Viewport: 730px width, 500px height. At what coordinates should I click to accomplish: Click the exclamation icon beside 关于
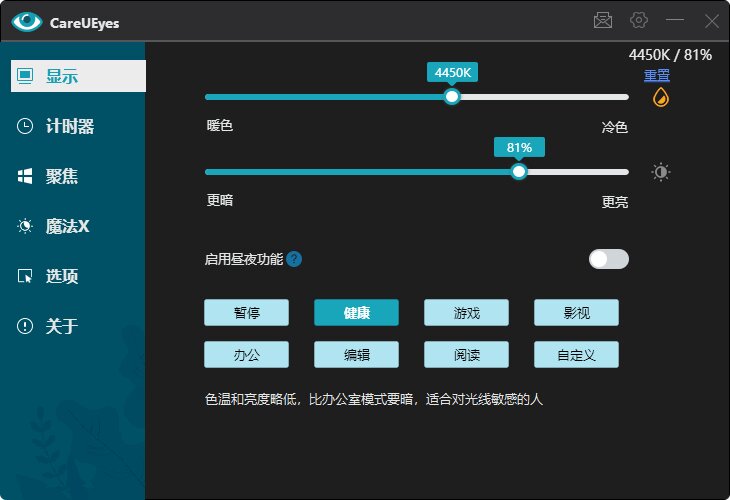click(x=25, y=326)
